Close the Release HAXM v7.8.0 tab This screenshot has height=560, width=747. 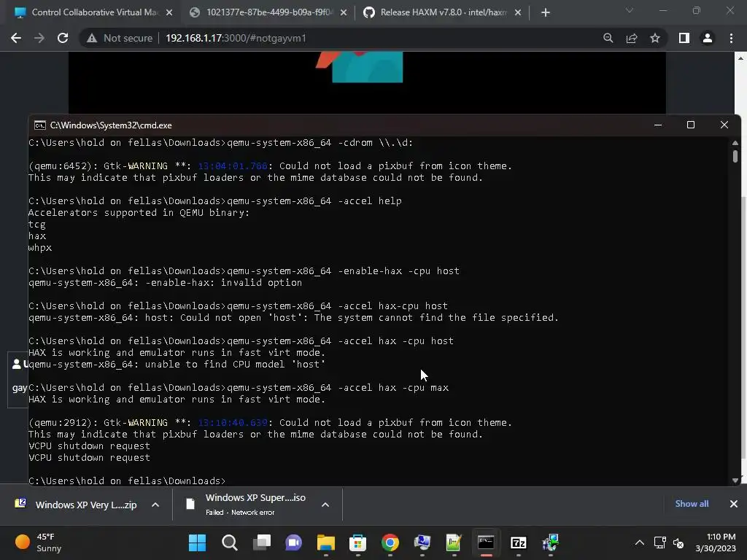tap(518, 12)
